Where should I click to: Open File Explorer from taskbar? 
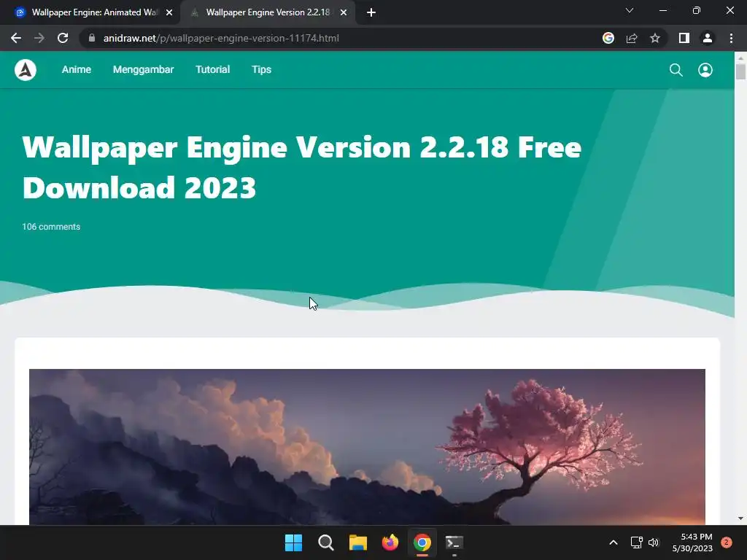pyautogui.click(x=357, y=542)
